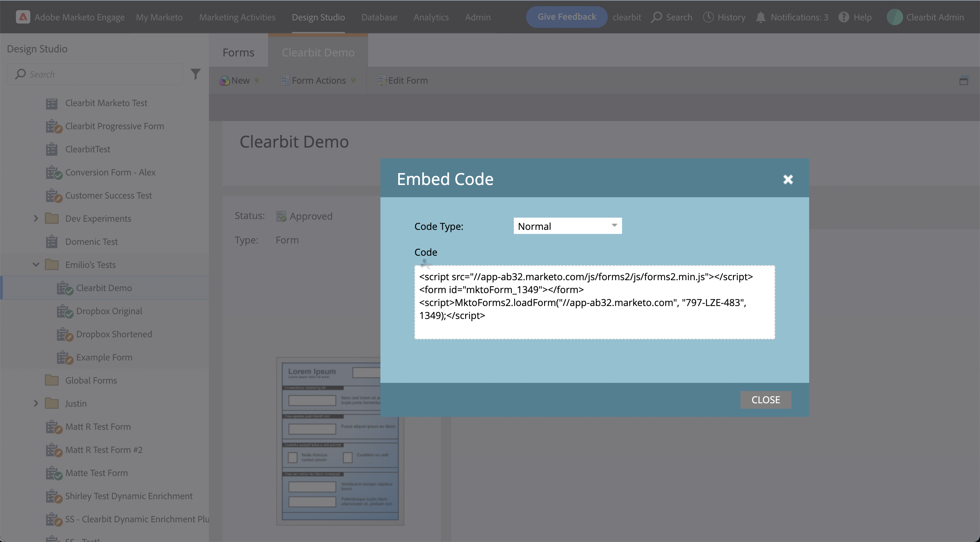This screenshot has height=542, width=980.
Task: Click the Help question mark icon
Action: click(844, 17)
